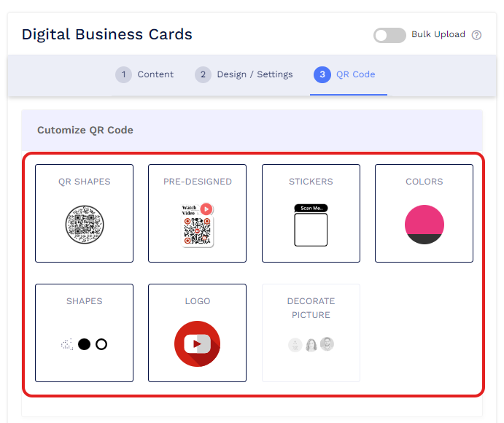Choose the Scan Me sticker frame icon

click(311, 225)
